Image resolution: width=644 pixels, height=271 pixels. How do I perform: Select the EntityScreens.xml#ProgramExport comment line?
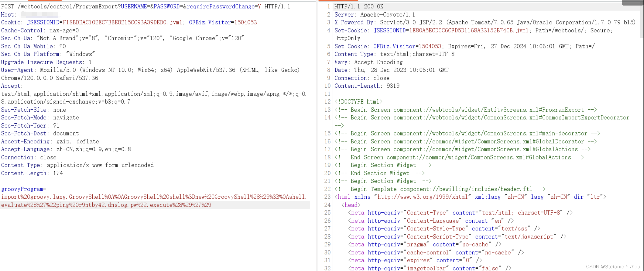[465, 110]
